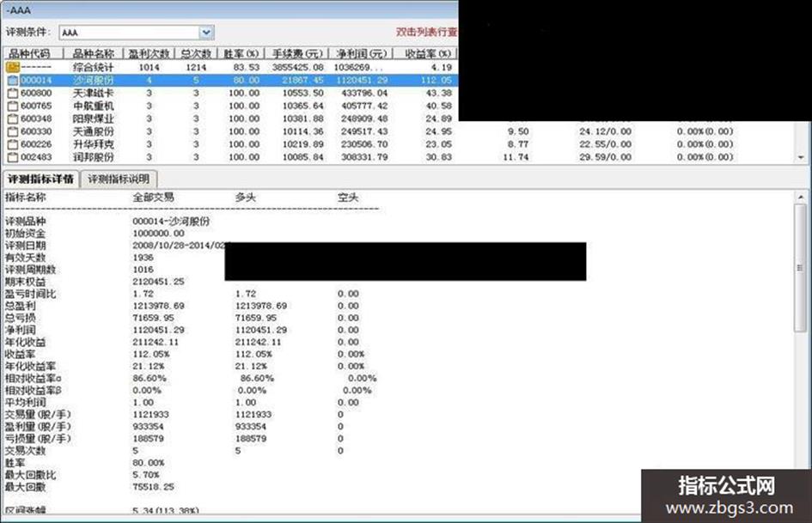
Task: Click the 空头 column heading
Action: (x=347, y=198)
